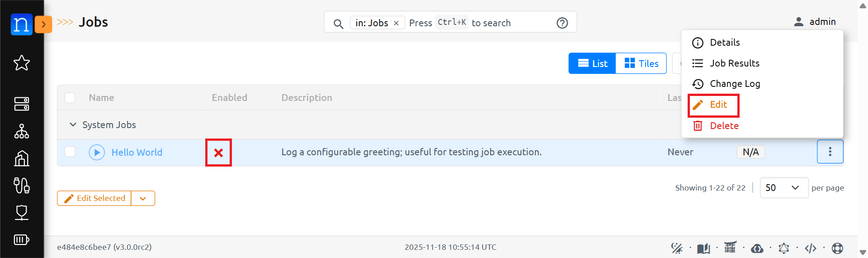Open the GraphQL icon in footer

coord(783,248)
